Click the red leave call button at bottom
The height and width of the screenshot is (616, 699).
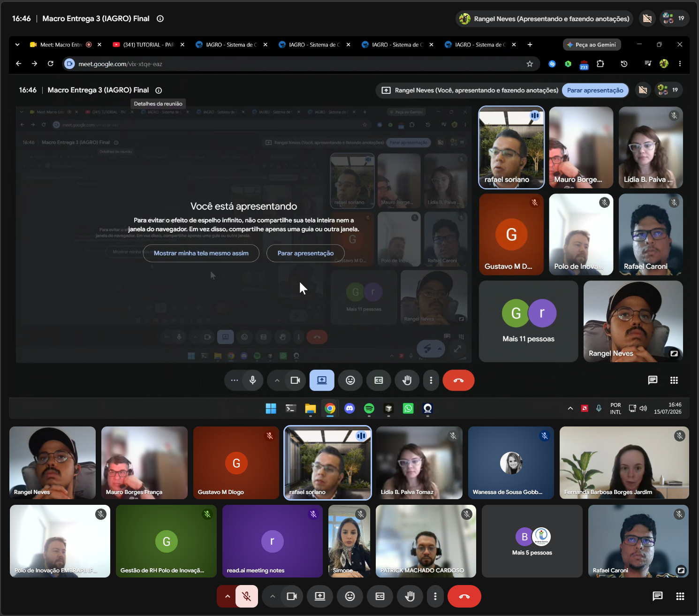464,596
